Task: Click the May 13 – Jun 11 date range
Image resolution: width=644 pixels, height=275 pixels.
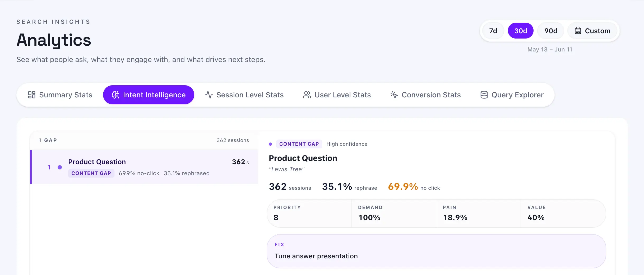Action: 550,49
